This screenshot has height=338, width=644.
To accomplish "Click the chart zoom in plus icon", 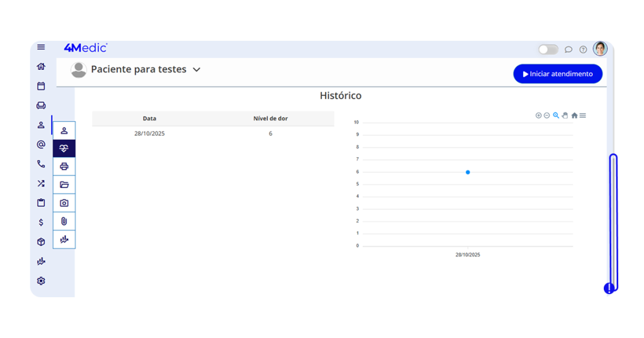I will tap(538, 116).
